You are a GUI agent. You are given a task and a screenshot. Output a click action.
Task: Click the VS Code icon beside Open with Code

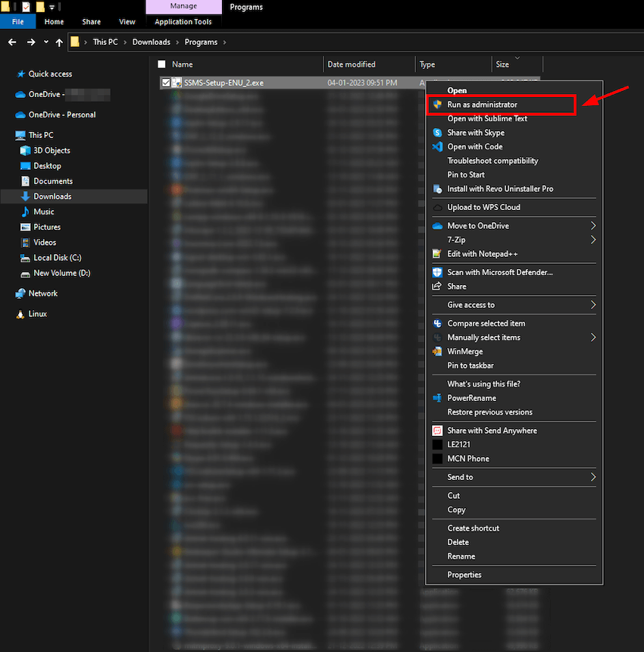pyautogui.click(x=437, y=147)
